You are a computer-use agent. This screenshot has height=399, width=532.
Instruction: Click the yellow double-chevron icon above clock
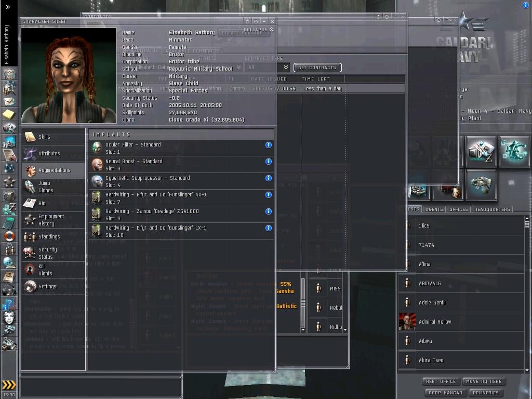pyautogui.click(x=9, y=384)
